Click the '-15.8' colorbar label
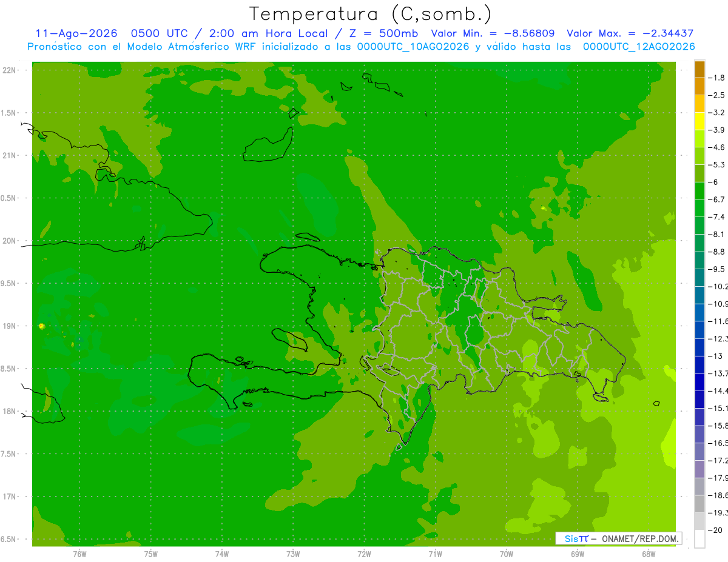Screen dimensions: 728x562 [x=718, y=426]
